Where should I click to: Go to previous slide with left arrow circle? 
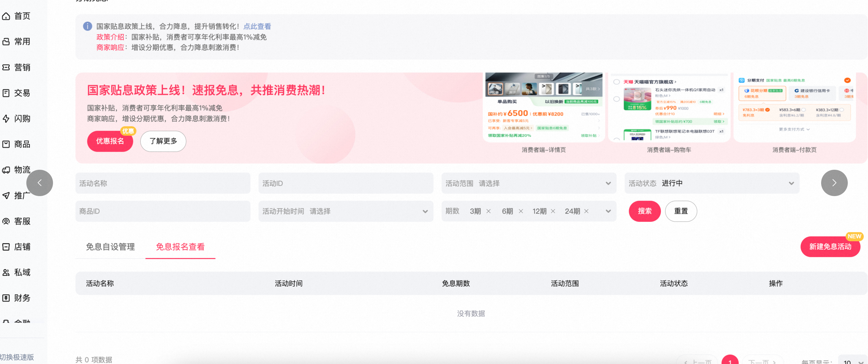coord(40,183)
